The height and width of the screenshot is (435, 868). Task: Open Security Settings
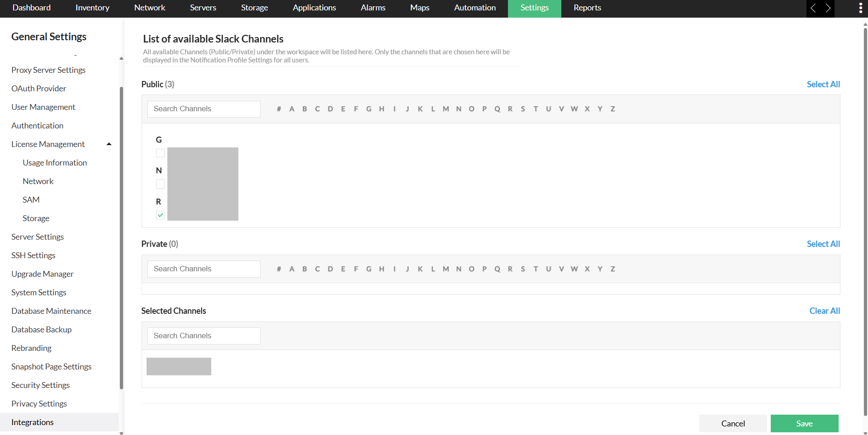click(41, 385)
